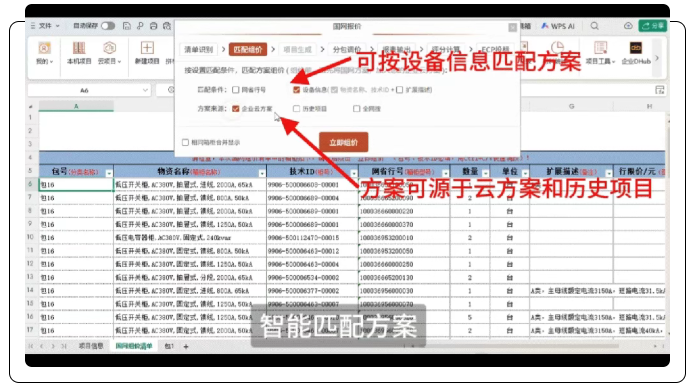Viewport: 700px width, 387px height.
Task: Open the 网省行号 column filter dropdown
Action: click(445, 173)
